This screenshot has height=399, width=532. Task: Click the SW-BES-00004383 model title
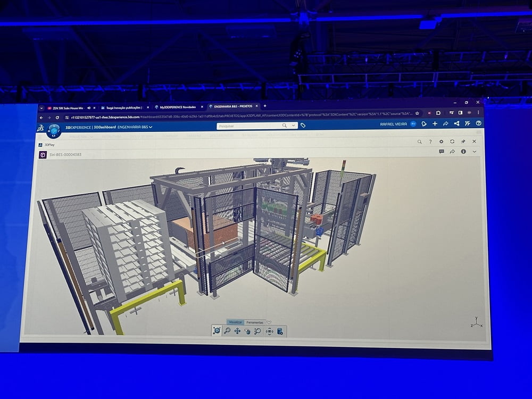(x=65, y=154)
